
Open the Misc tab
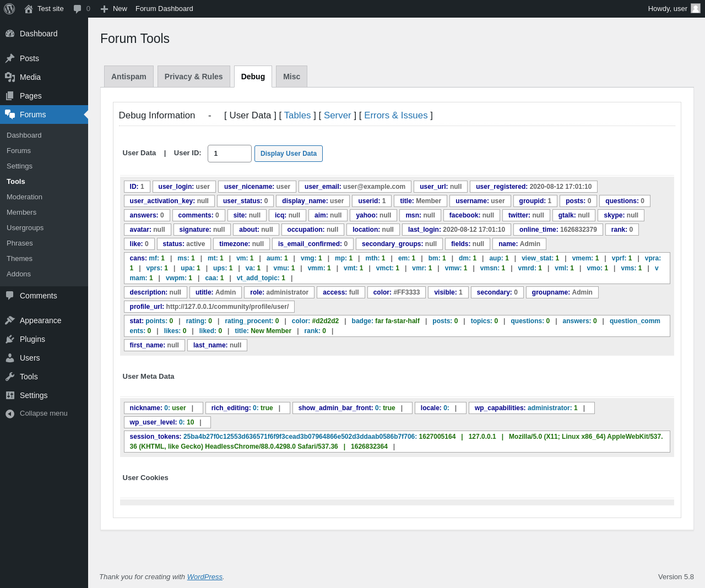point(291,77)
